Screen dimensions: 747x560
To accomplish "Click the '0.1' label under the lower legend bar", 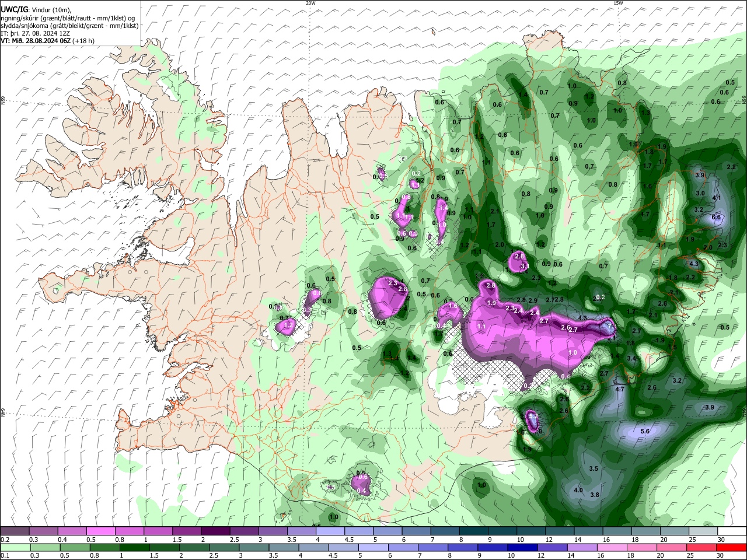I will 4,555.
